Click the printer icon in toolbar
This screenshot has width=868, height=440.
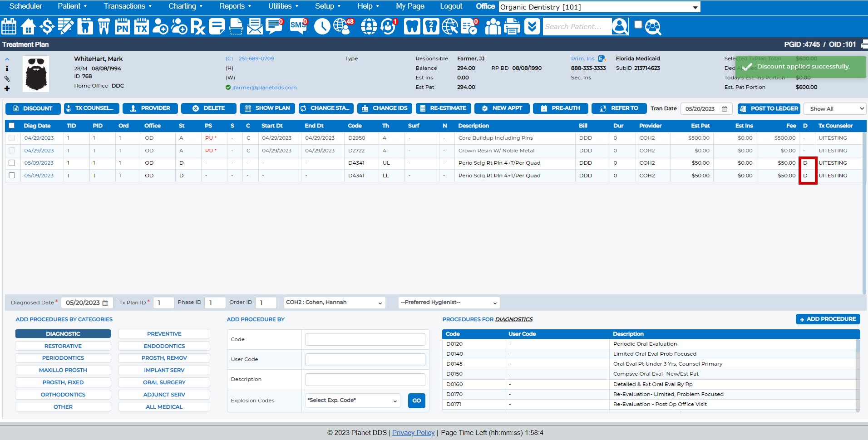pos(512,26)
